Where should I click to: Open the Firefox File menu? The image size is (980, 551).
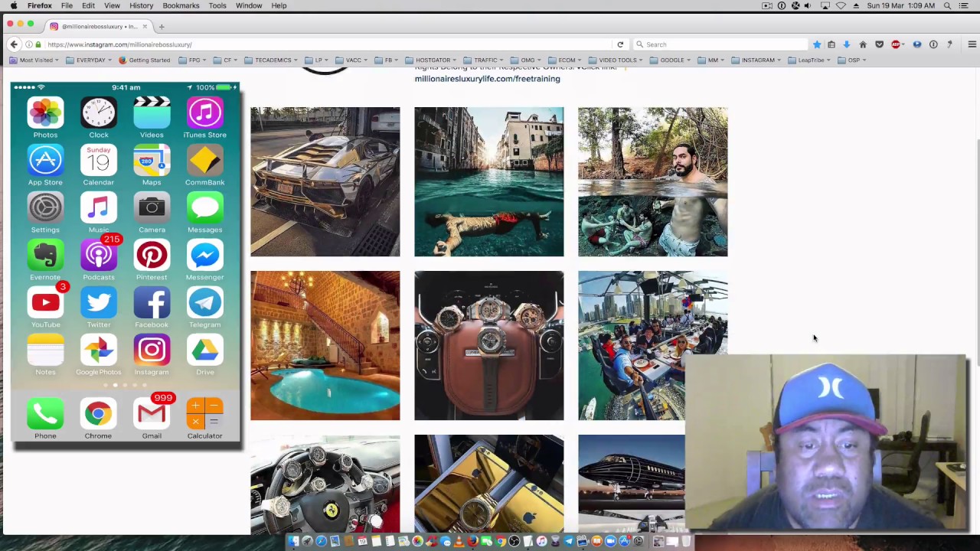[67, 5]
